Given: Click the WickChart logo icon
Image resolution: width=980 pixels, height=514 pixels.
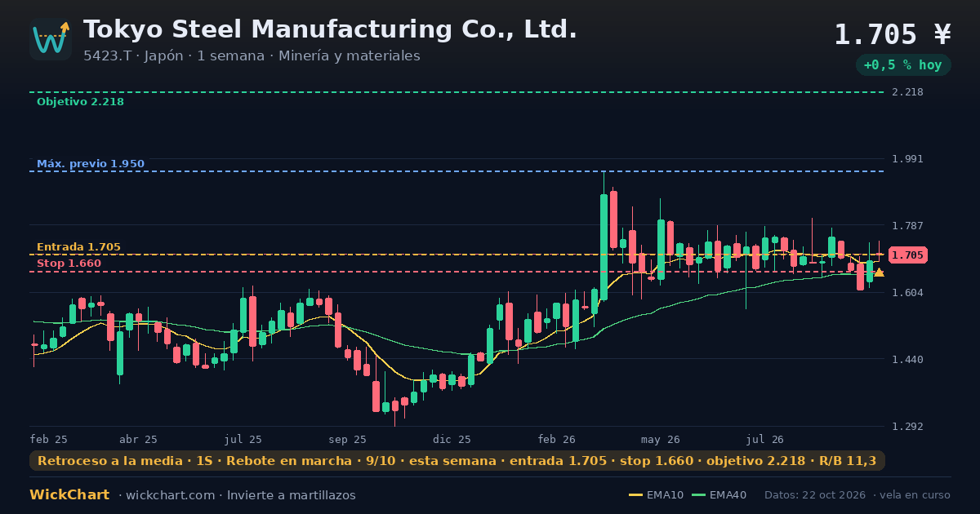Looking at the screenshot, I should 51,39.
